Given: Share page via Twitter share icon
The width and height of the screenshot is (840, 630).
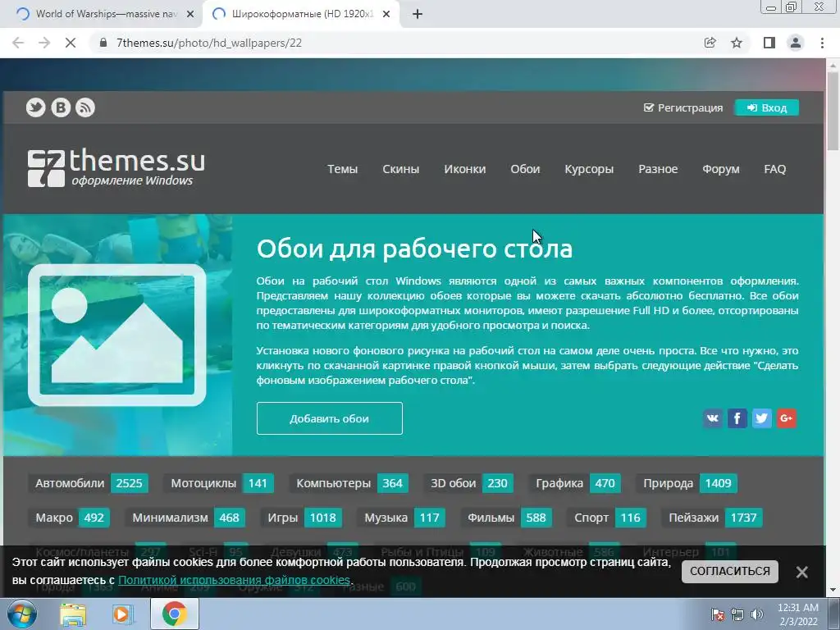Looking at the screenshot, I should point(762,418).
